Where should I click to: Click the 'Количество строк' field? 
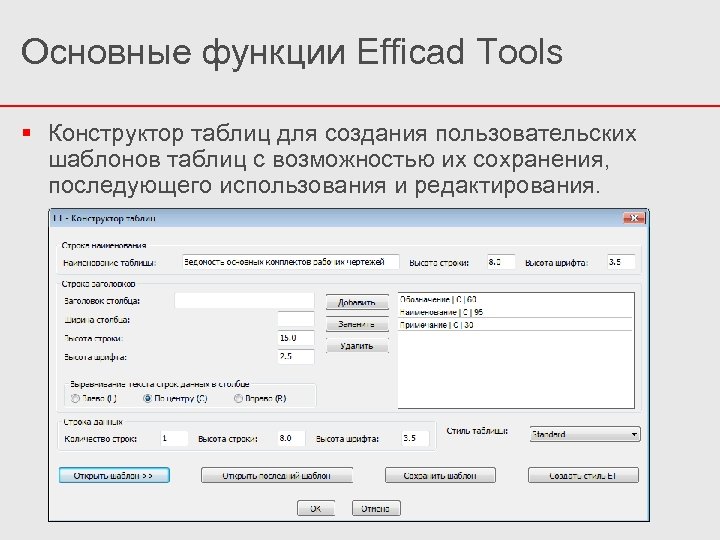tap(174, 438)
